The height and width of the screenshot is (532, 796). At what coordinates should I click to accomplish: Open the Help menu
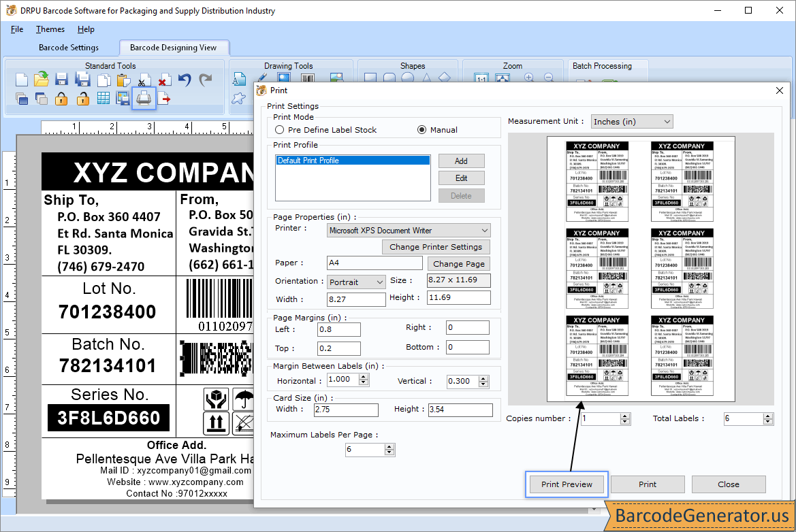click(x=86, y=29)
